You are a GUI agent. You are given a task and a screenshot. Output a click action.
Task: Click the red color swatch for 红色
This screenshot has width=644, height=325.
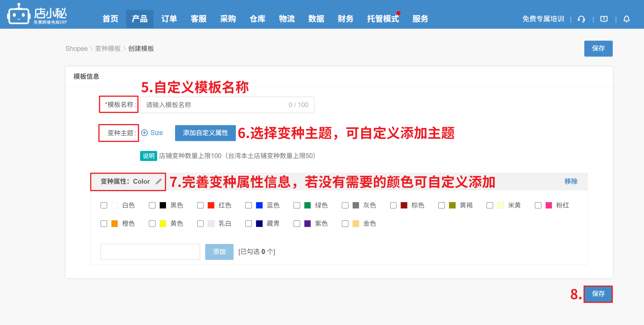(211, 205)
